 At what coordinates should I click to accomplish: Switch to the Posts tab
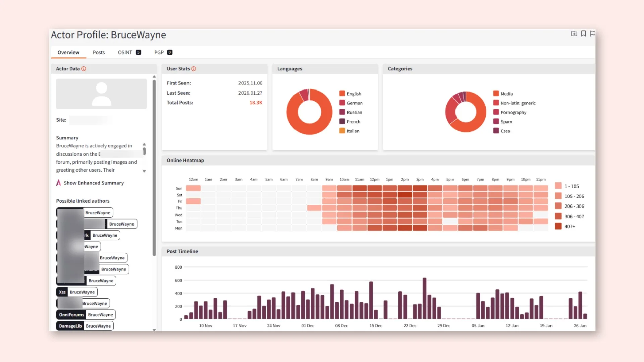(99, 52)
